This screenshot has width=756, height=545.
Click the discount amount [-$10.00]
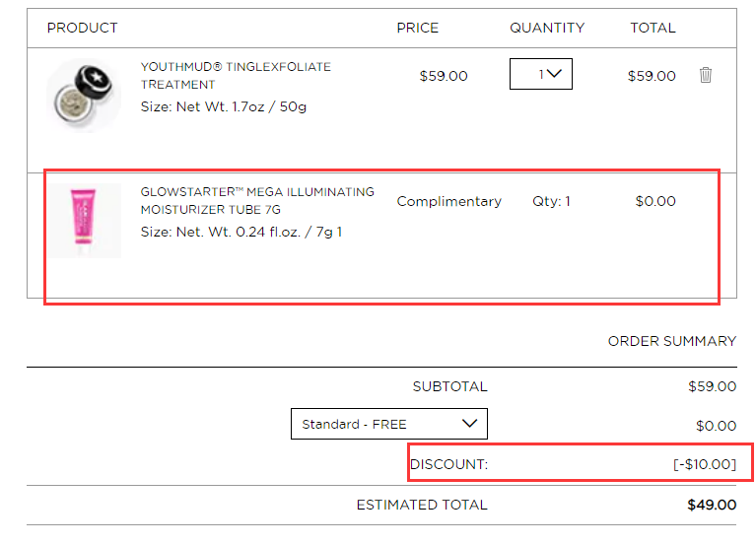705,464
